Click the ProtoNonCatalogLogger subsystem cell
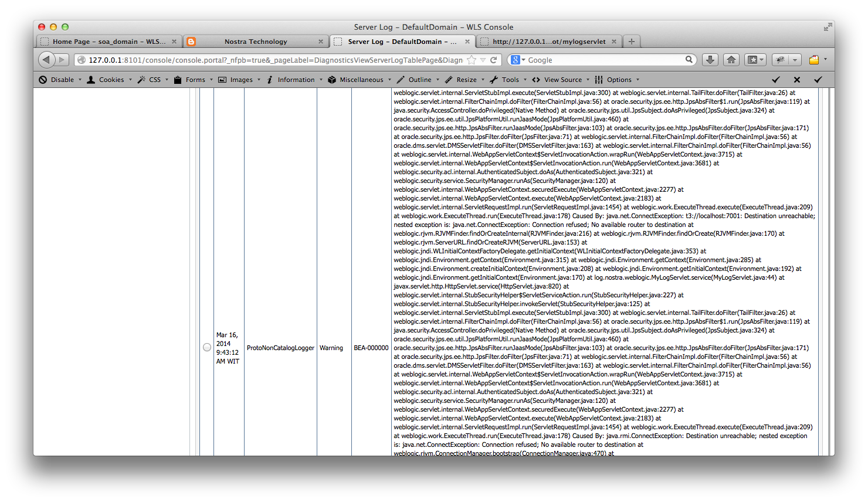This screenshot has height=502, width=868. click(280, 348)
